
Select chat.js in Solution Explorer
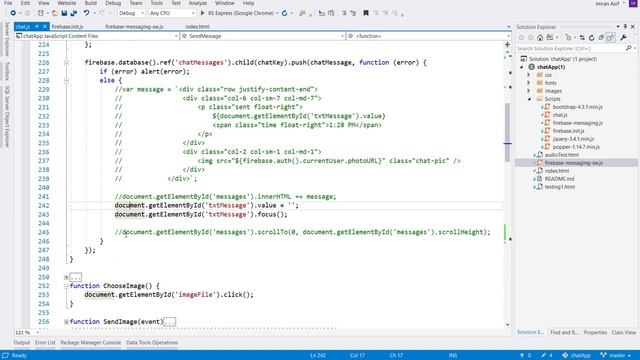pyautogui.click(x=560, y=115)
